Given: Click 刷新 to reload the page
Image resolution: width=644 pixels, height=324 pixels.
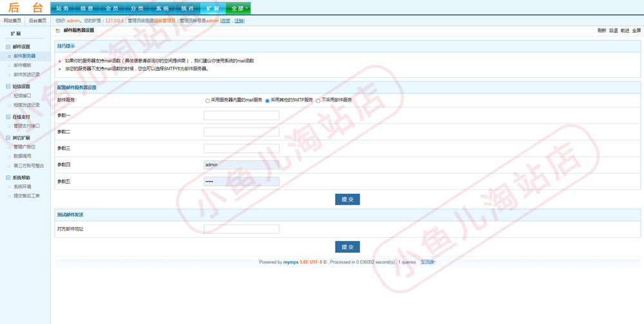Looking at the screenshot, I should (x=601, y=30).
